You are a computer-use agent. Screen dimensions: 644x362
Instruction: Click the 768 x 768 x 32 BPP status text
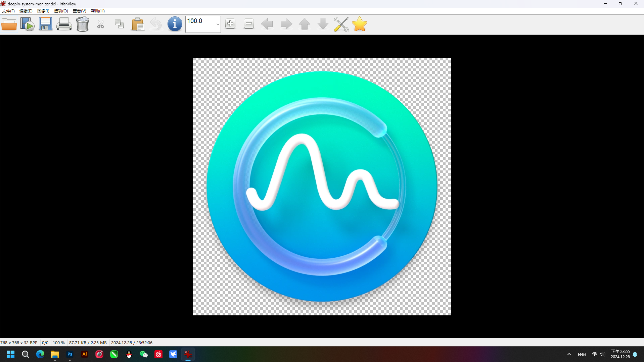pos(19,343)
